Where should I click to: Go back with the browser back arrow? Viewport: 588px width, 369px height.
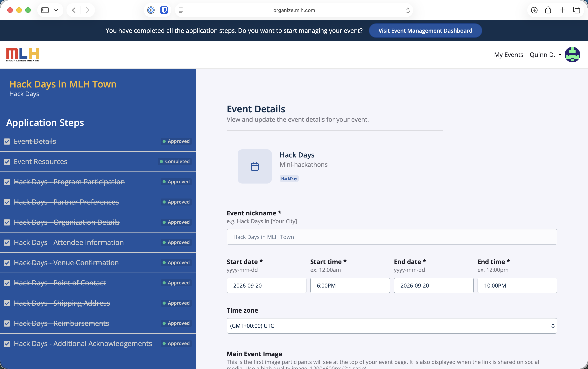[x=74, y=10]
